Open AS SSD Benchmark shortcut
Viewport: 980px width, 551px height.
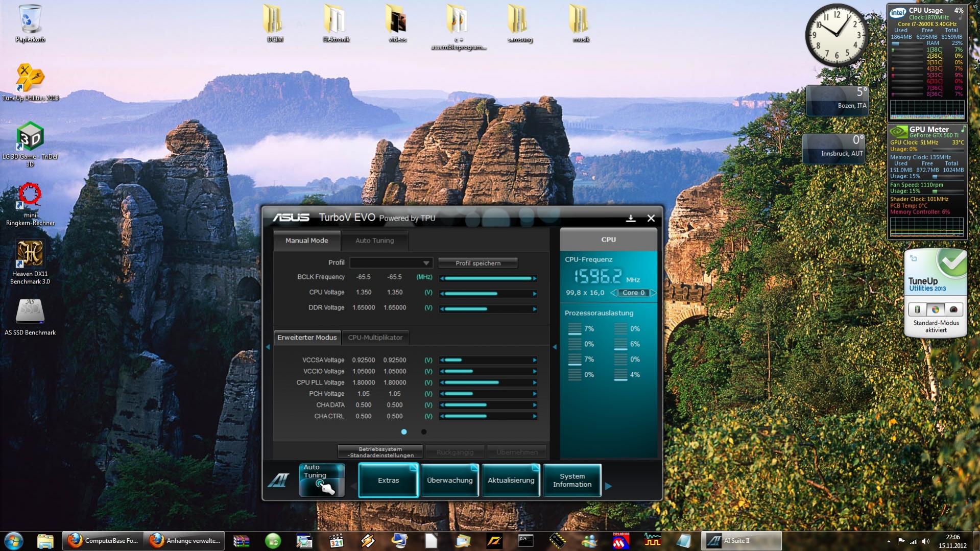pos(30,318)
